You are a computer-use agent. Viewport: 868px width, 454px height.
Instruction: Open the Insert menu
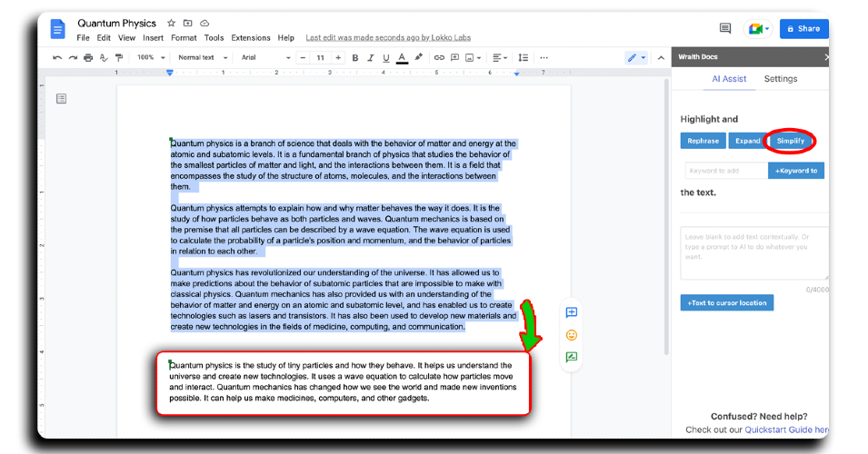pos(153,37)
